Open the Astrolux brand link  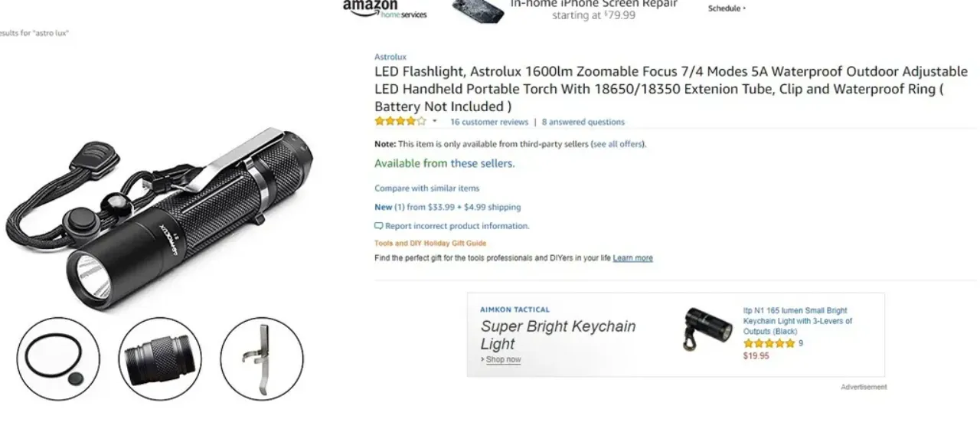point(390,57)
